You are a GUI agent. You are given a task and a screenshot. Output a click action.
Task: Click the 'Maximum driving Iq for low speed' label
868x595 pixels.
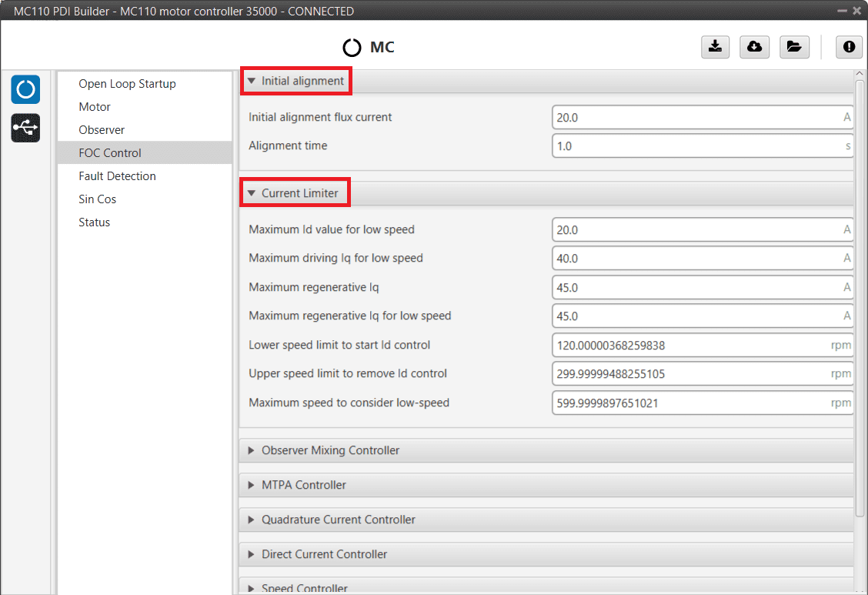click(x=336, y=258)
